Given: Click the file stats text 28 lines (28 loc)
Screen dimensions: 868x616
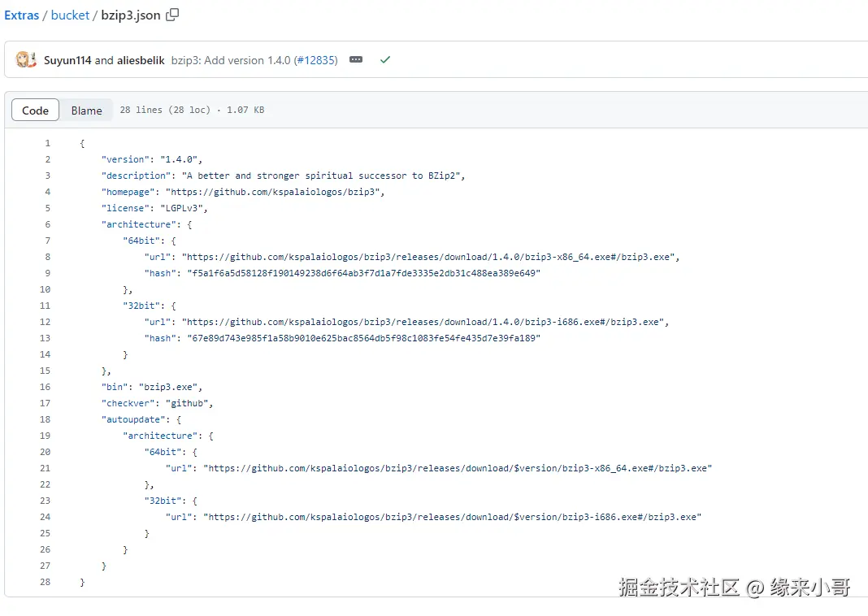Looking at the screenshot, I should pos(165,110).
